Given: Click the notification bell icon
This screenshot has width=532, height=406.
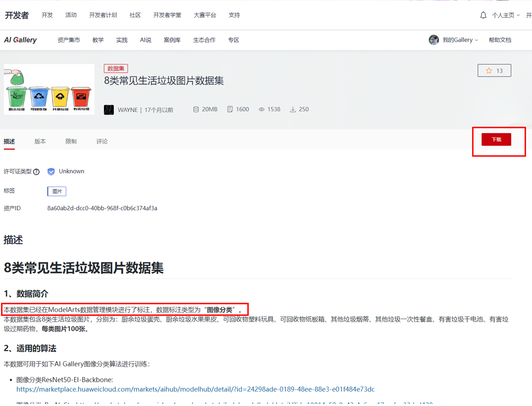Looking at the screenshot, I should pyautogui.click(x=483, y=15).
